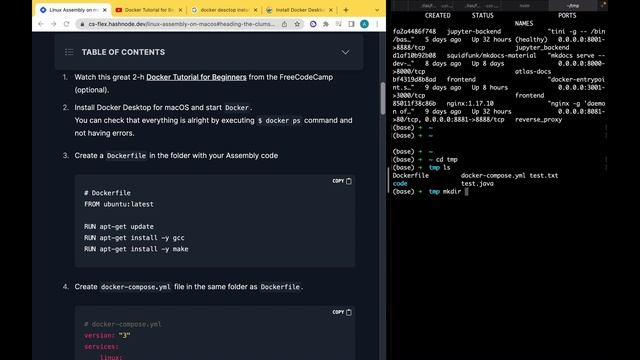640x360 pixels.
Task: Close the Install Docker Desktop tab
Action: [331, 10]
